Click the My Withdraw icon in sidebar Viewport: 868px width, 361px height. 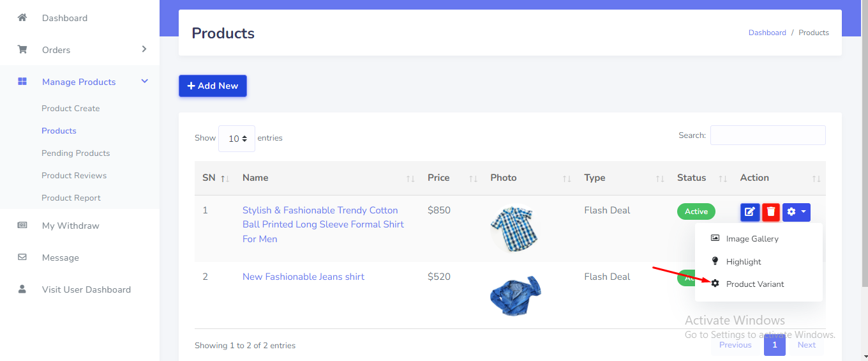click(x=22, y=226)
